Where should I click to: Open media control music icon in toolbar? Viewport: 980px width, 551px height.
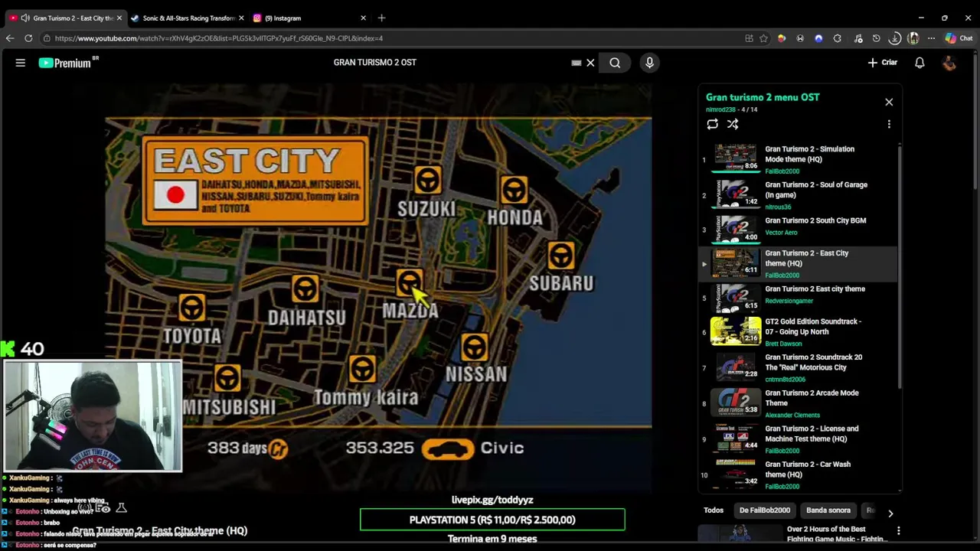pos(858,38)
